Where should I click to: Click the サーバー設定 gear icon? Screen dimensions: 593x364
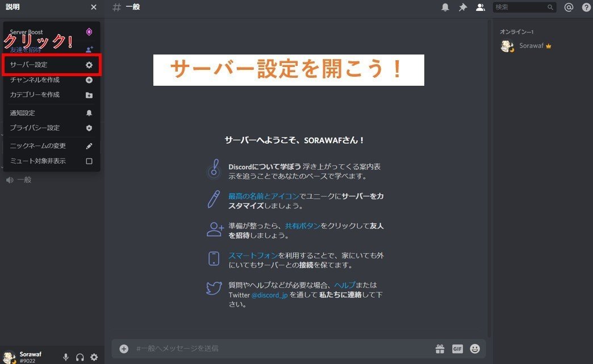click(x=89, y=65)
